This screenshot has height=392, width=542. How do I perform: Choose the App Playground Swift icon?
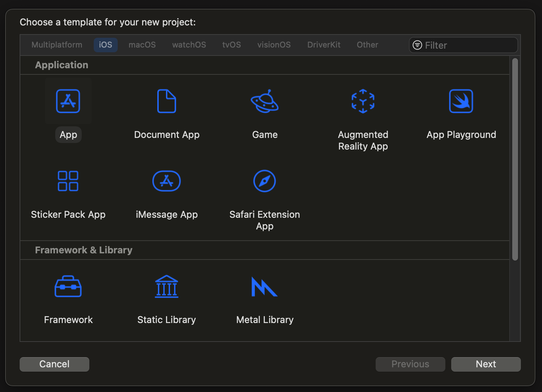[x=461, y=101]
